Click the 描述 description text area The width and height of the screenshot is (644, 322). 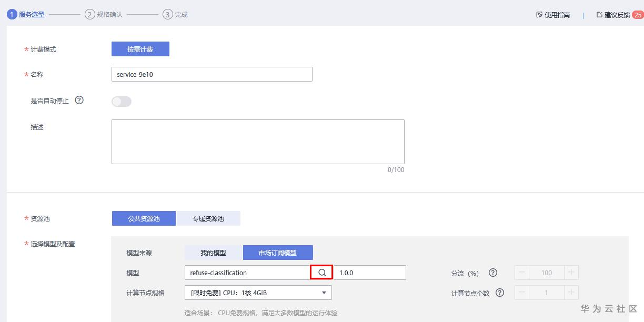(258, 142)
